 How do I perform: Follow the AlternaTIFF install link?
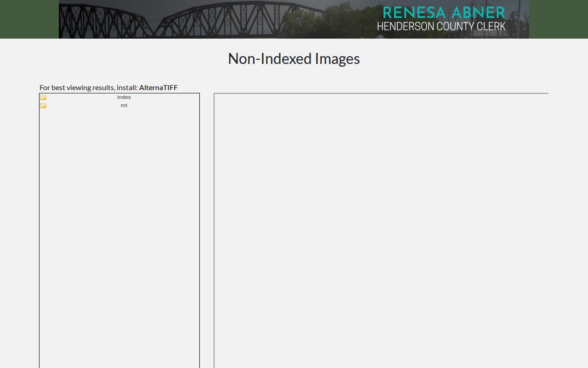[x=158, y=87]
